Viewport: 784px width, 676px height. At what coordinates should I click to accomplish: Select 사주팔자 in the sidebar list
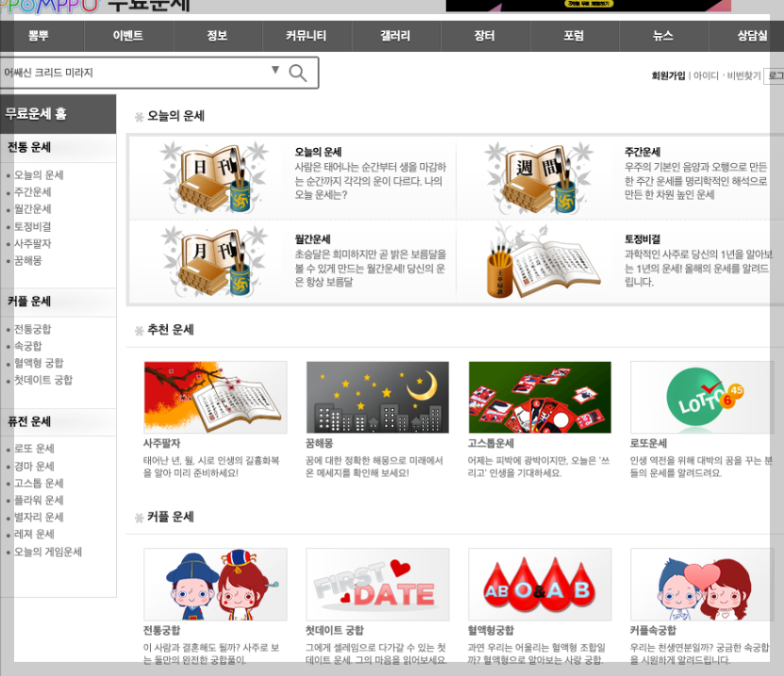32,243
